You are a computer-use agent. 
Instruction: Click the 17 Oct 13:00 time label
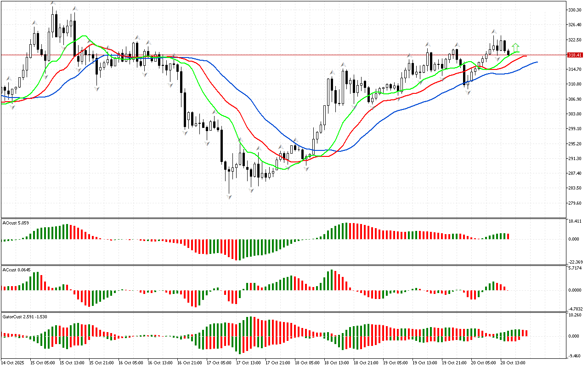click(x=248, y=362)
